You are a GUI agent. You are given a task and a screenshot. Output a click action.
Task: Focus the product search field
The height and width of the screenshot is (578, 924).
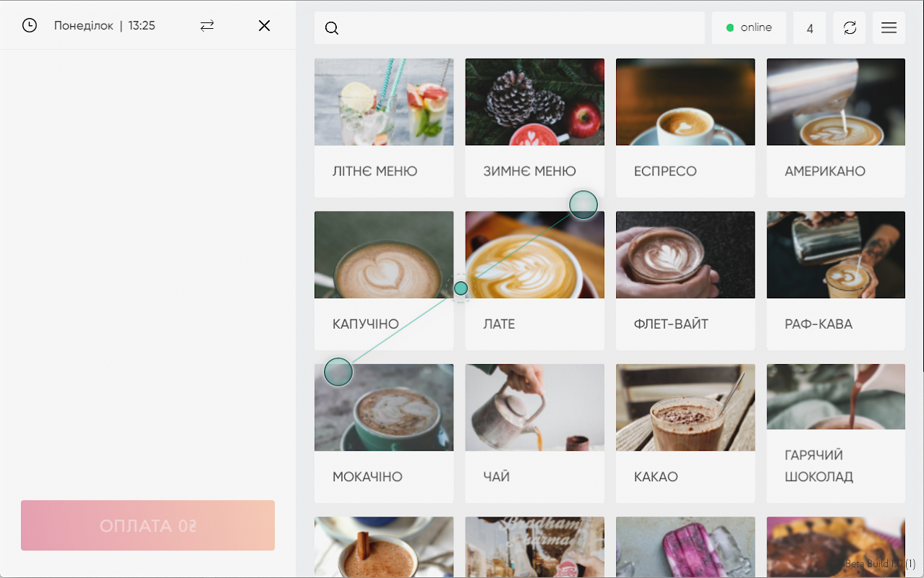click(x=509, y=28)
